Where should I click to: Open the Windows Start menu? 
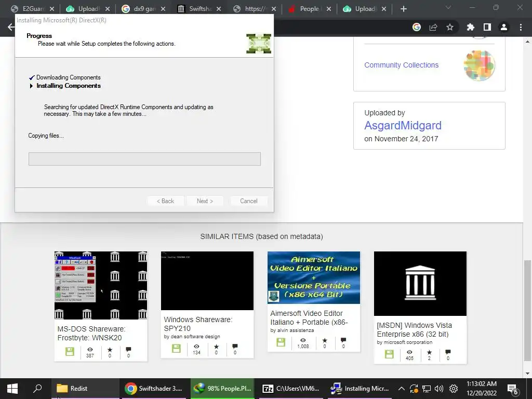[x=12, y=389]
